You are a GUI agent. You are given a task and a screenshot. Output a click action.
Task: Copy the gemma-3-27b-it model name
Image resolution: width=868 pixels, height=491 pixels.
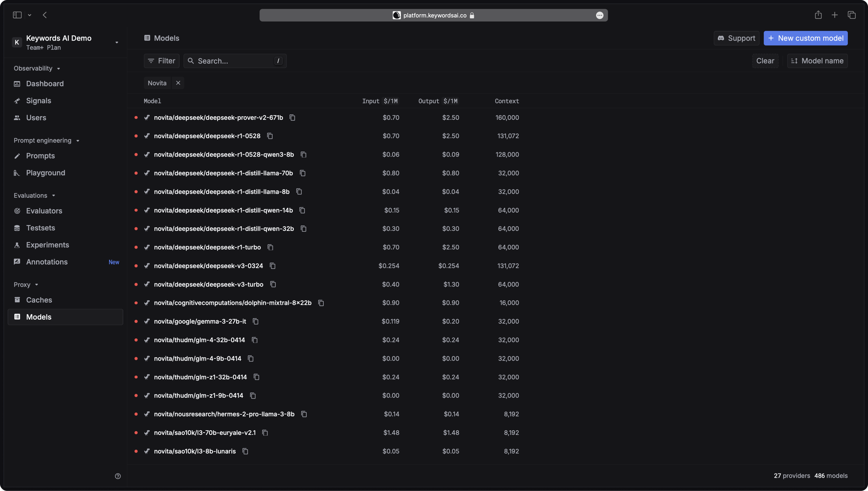coord(255,321)
